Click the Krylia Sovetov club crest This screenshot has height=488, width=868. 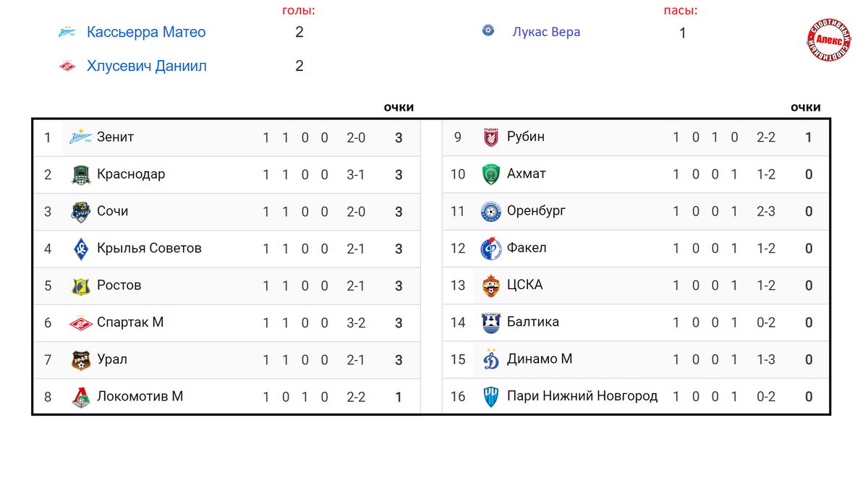(81, 249)
